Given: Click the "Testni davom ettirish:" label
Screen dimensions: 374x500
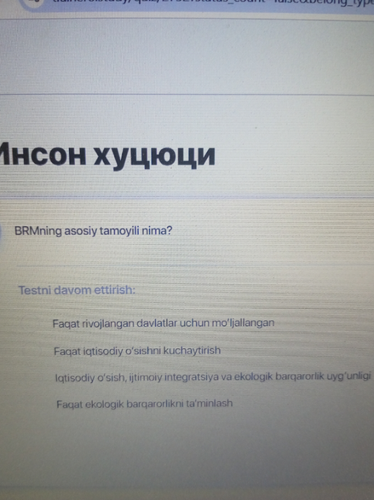Looking at the screenshot, I should pos(77,290).
